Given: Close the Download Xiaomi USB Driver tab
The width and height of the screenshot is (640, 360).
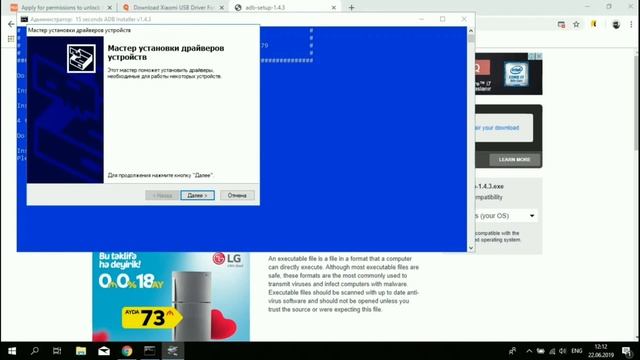Looking at the screenshot, I should (x=222, y=7).
